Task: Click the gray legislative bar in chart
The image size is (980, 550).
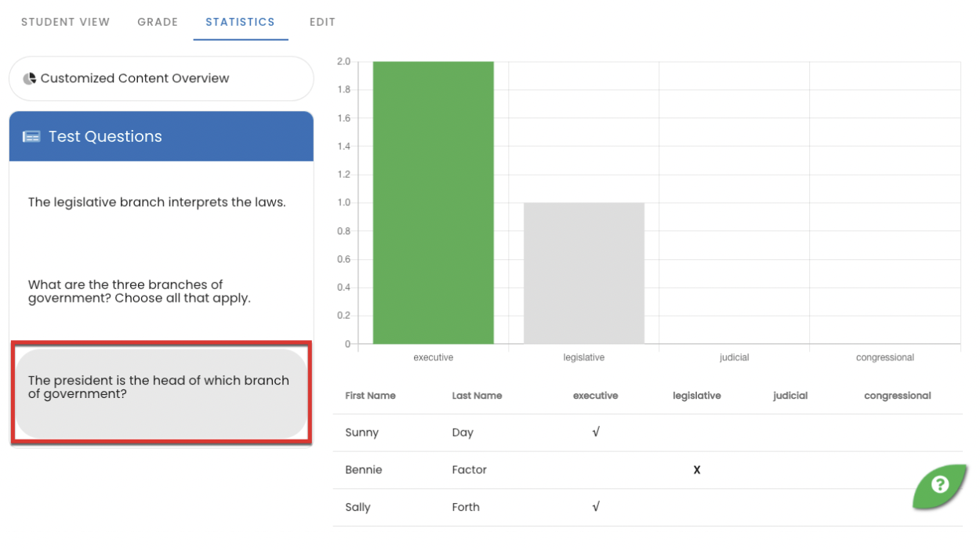Action: click(584, 273)
